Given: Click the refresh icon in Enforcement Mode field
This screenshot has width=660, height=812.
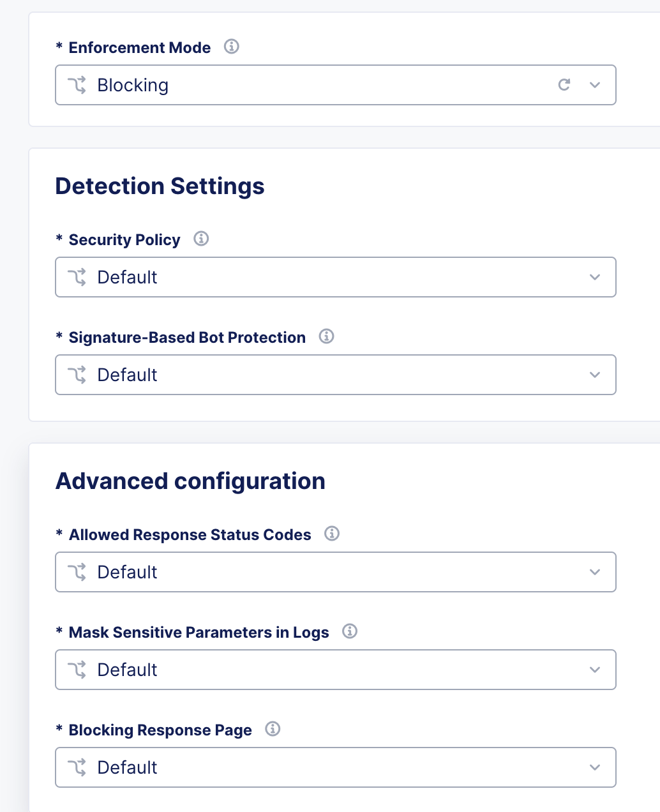Looking at the screenshot, I should (564, 84).
